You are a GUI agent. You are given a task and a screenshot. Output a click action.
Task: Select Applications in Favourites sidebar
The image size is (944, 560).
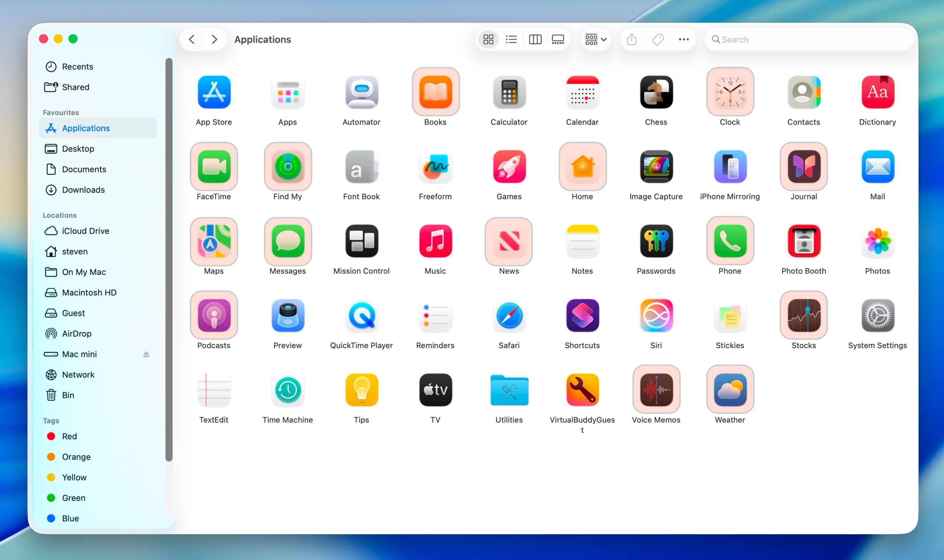98,128
